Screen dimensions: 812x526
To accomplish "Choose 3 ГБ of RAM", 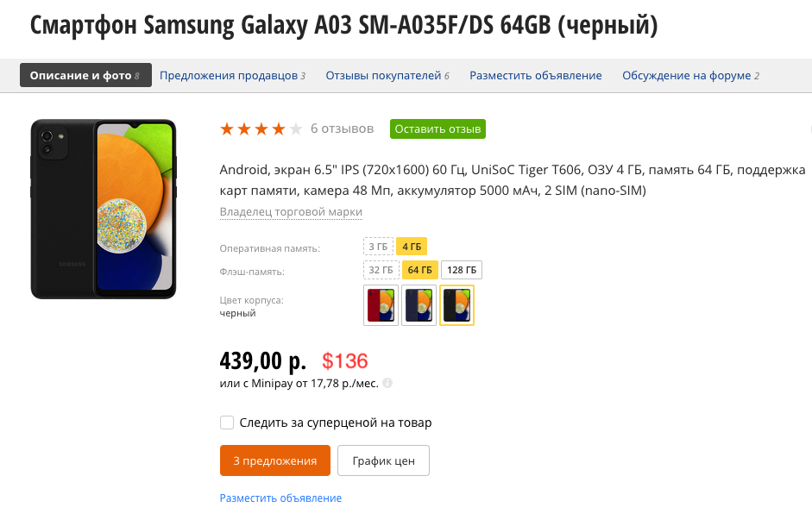I will (x=378, y=247).
